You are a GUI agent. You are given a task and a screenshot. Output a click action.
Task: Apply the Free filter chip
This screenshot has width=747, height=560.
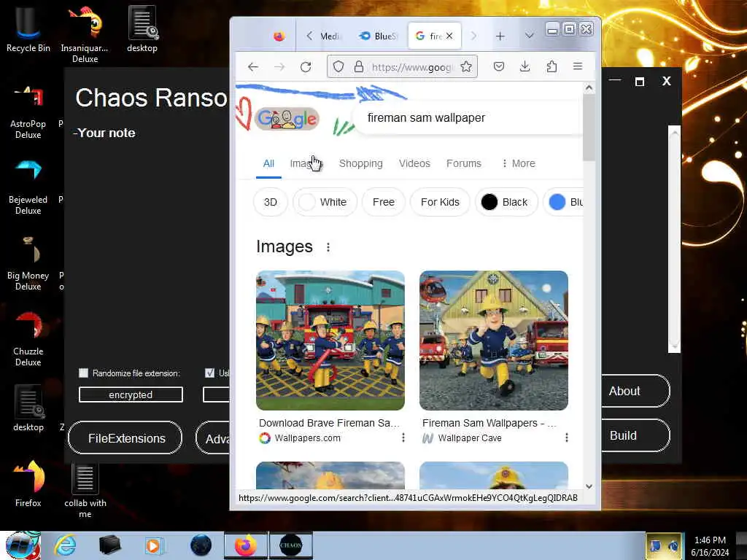(x=384, y=202)
